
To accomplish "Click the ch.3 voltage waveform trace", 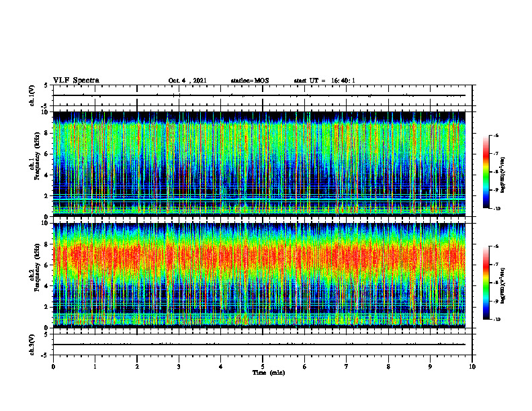I will 259,345.
